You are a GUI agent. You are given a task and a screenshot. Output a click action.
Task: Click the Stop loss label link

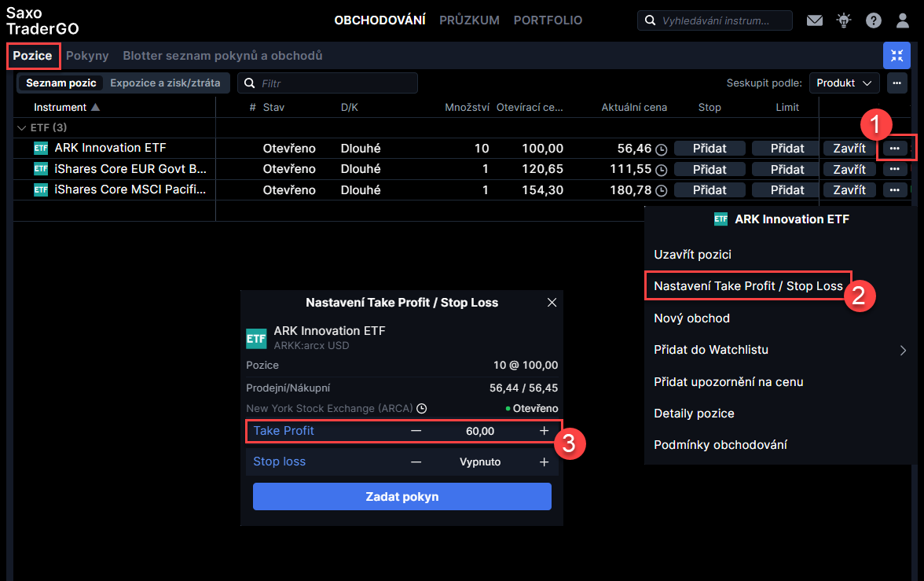pos(280,461)
